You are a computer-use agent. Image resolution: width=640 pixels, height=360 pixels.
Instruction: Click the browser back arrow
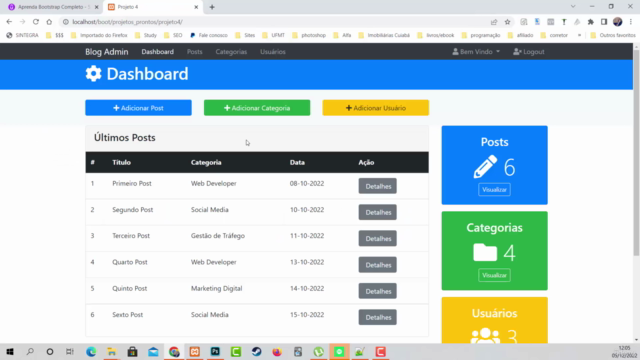(9, 22)
